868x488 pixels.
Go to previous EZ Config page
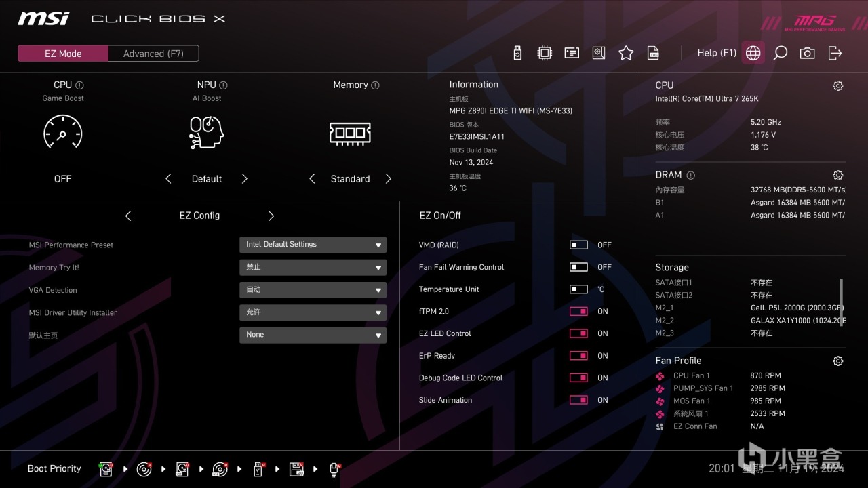pos(128,216)
